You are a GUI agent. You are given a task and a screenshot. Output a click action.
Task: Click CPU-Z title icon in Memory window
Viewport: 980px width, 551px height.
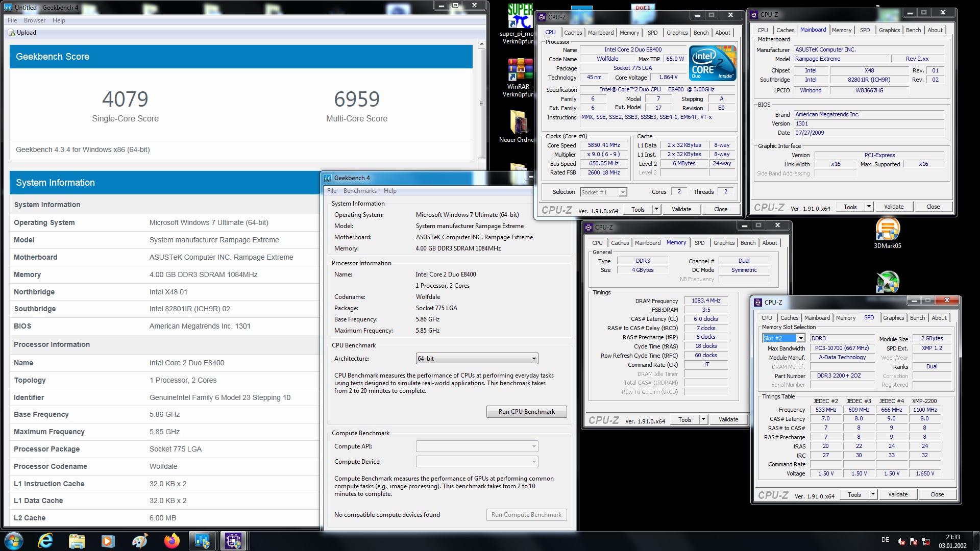589,228
